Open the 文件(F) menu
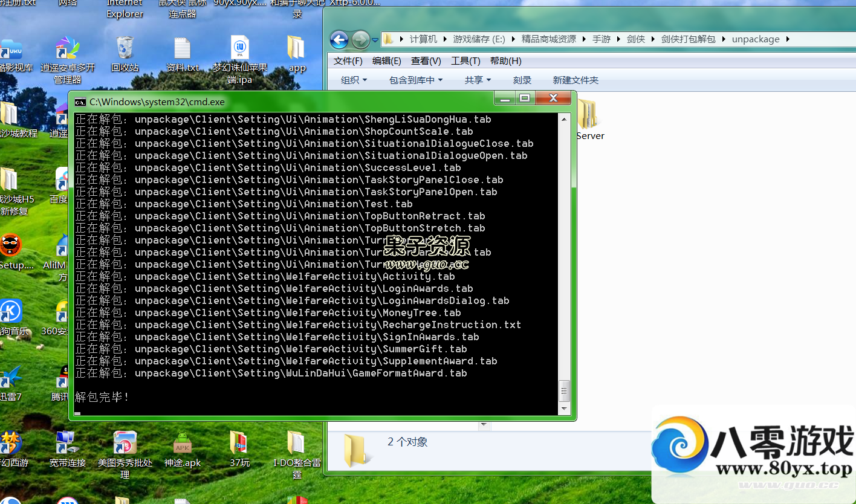This screenshot has width=856, height=504. 348,61
